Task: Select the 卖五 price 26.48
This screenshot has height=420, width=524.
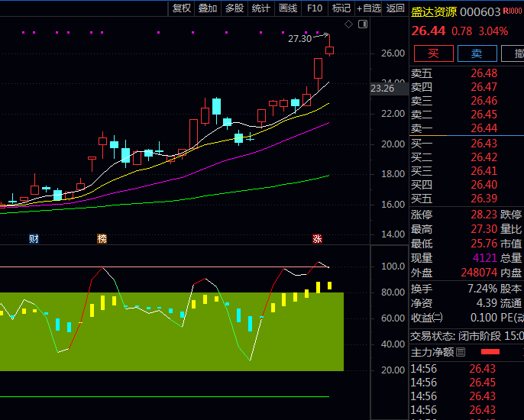Action: coord(484,73)
